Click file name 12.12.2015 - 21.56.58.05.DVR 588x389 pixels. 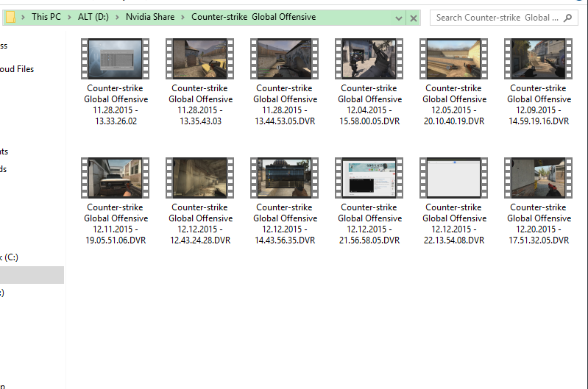[x=369, y=224]
